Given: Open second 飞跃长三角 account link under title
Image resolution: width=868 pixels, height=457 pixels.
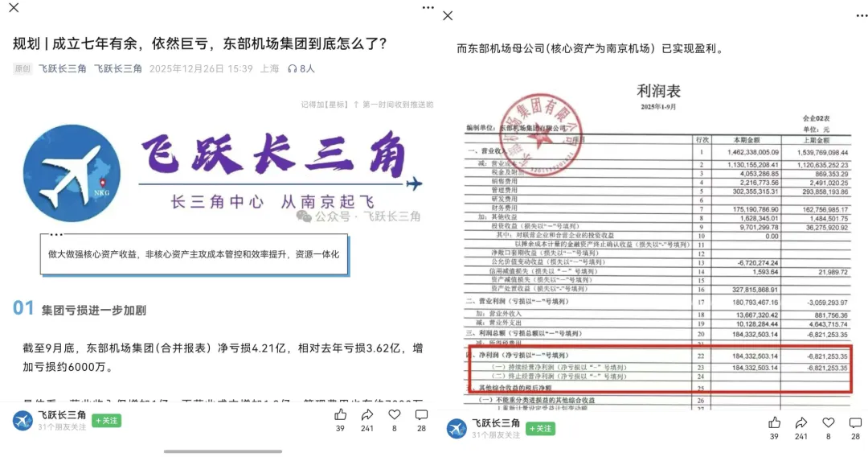Looking at the screenshot, I should (118, 68).
